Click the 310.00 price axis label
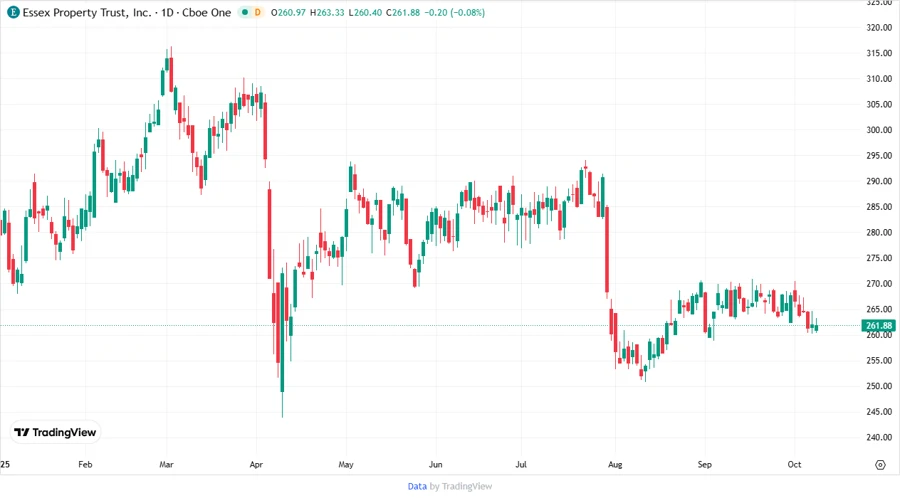Image resolution: width=900 pixels, height=498 pixels. [x=879, y=79]
